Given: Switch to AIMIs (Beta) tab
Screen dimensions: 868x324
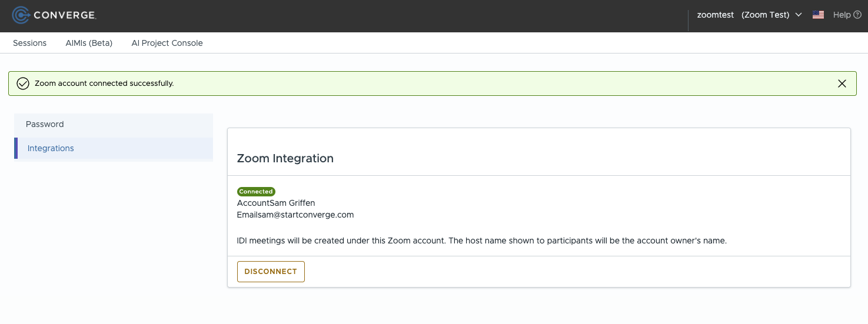Looking at the screenshot, I should coord(89,43).
